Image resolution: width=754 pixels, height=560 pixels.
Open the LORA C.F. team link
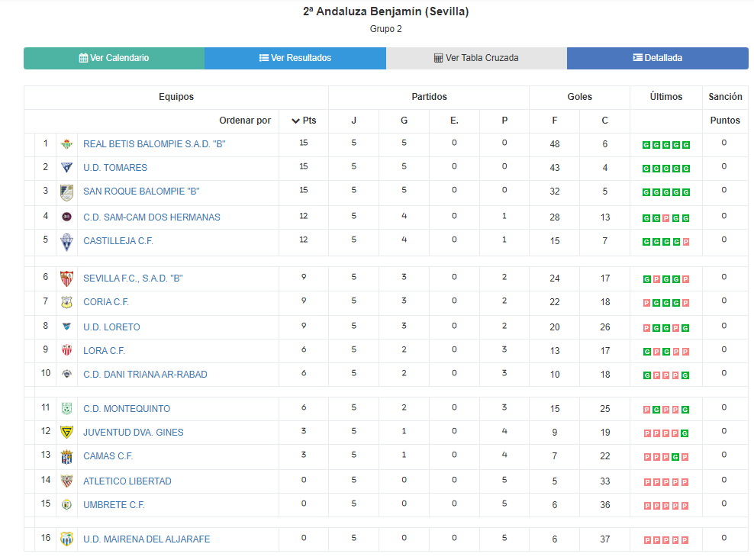pos(104,351)
